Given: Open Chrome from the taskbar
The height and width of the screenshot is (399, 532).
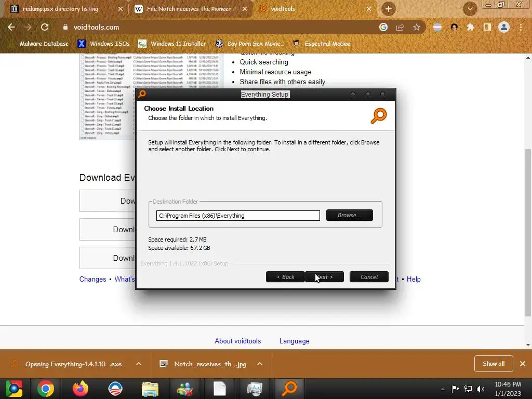Looking at the screenshot, I should point(46,389).
